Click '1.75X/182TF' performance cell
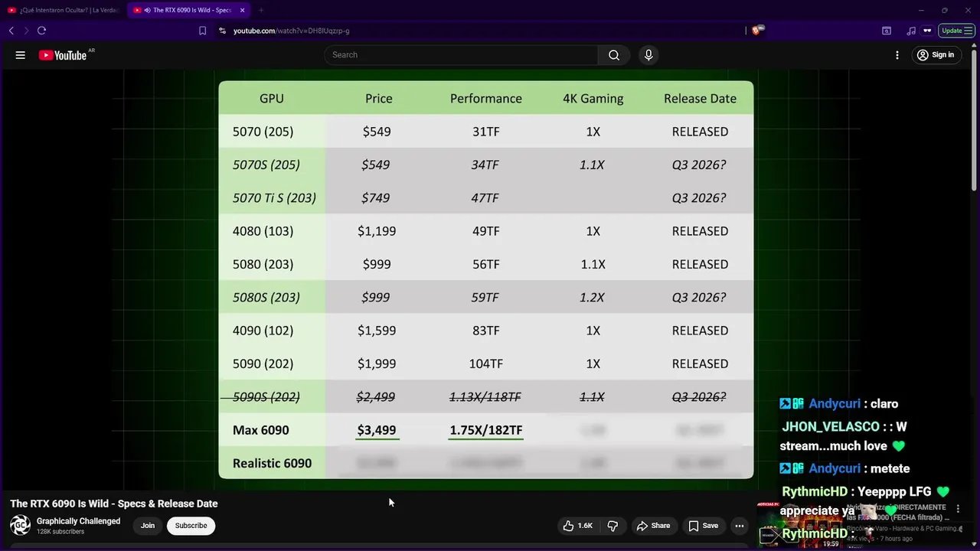The width and height of the screenshot is (980, 551). click(486, 430)
